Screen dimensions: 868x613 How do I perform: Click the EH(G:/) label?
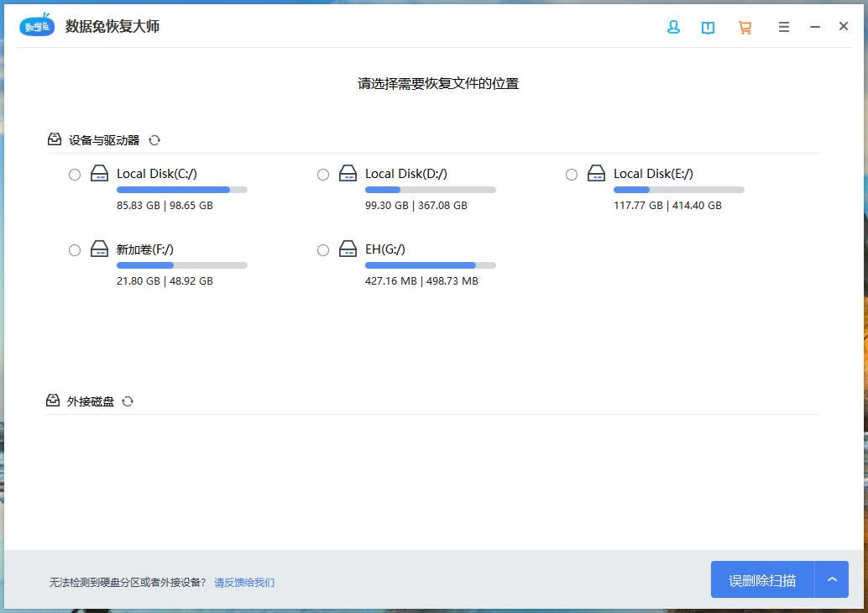(385, 249)
